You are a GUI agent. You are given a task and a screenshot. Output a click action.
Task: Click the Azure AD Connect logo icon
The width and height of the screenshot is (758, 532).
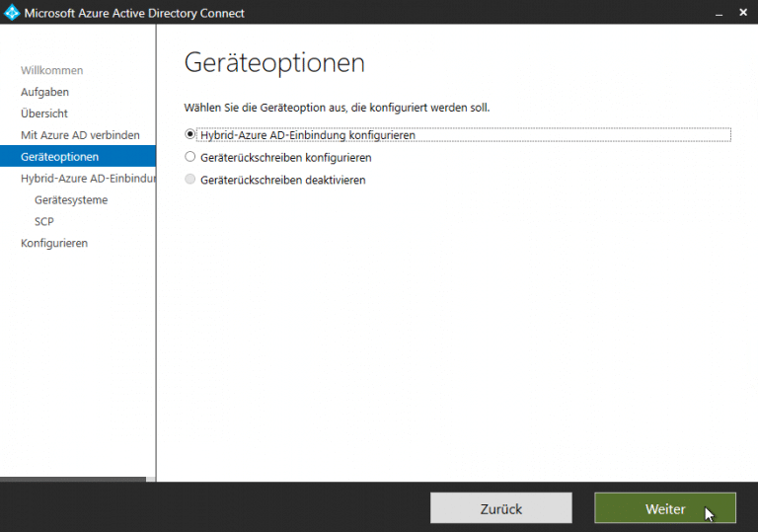(x=12, y=13)
